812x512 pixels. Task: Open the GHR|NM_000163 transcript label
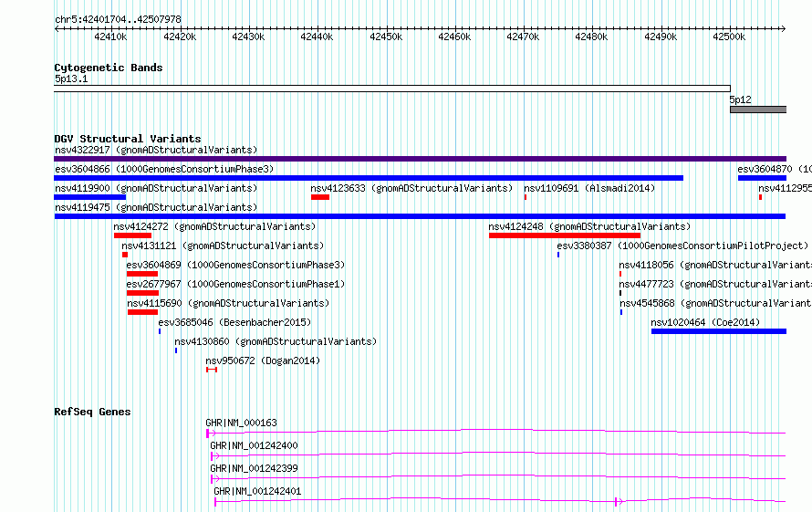pyautogui.click(x=242, y=423)
